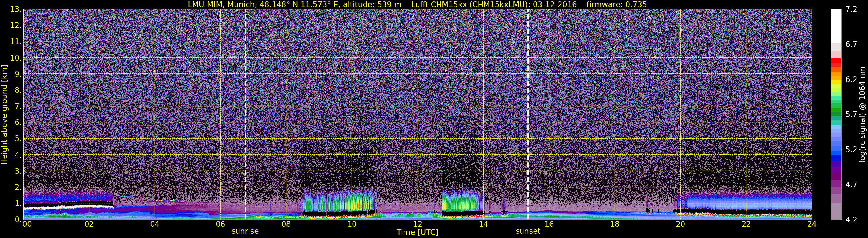This screenshot has height=238, width=868.
Task: Click the x-axis tick label '04'
Action: tap(154, 224)
